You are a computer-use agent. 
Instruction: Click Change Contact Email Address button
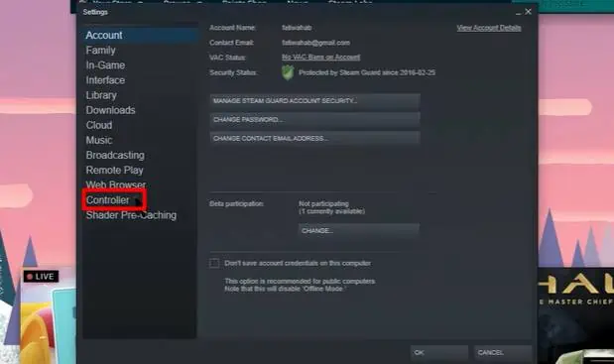click(314, 138)
